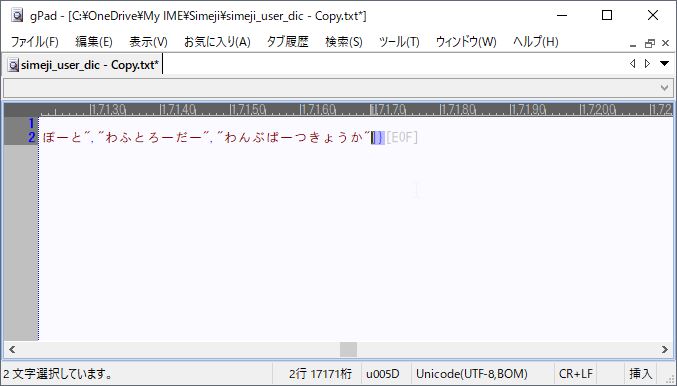
Task: Open the 検索(S) menu
Action: (x=344, y=42)
